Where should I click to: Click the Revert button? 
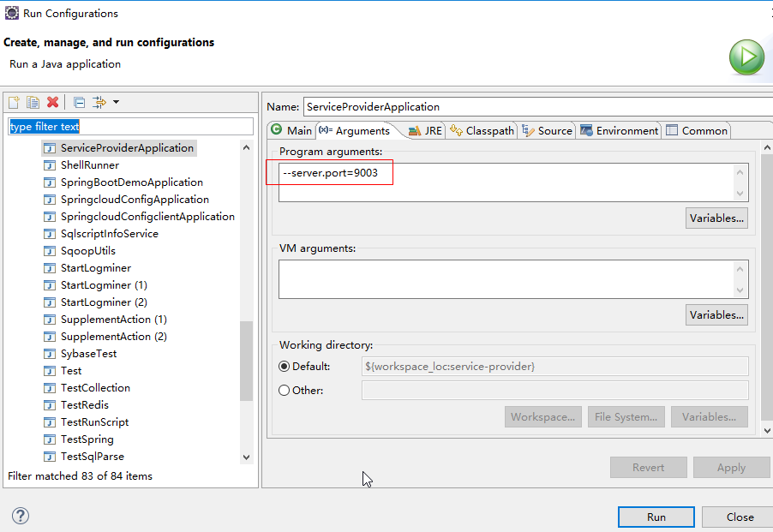pos(648,468)
